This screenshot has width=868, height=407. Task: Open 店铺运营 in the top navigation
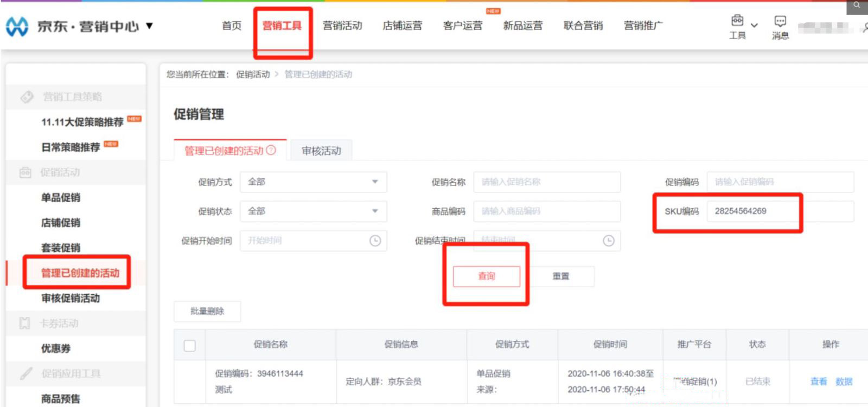(x=403, y=25)
